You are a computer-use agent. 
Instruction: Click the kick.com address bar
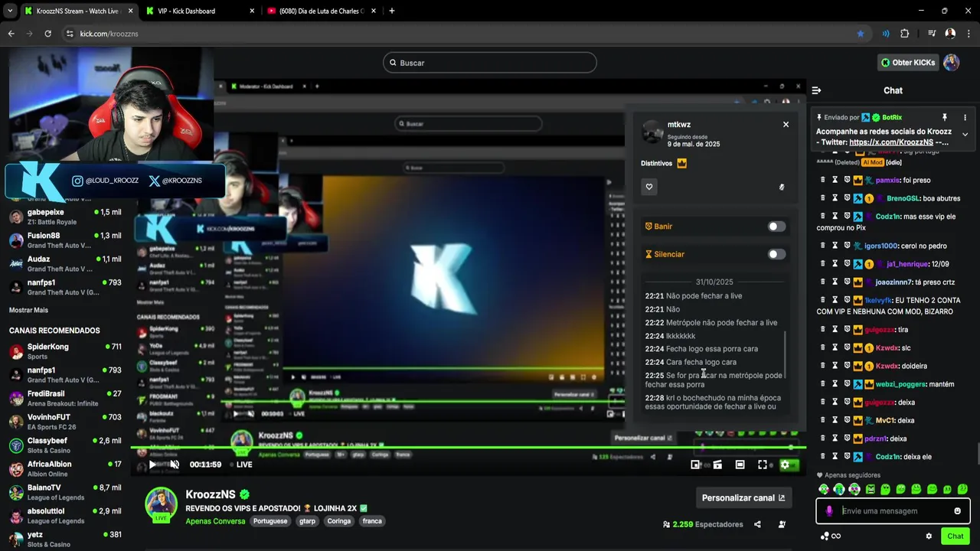pos(459,34)
